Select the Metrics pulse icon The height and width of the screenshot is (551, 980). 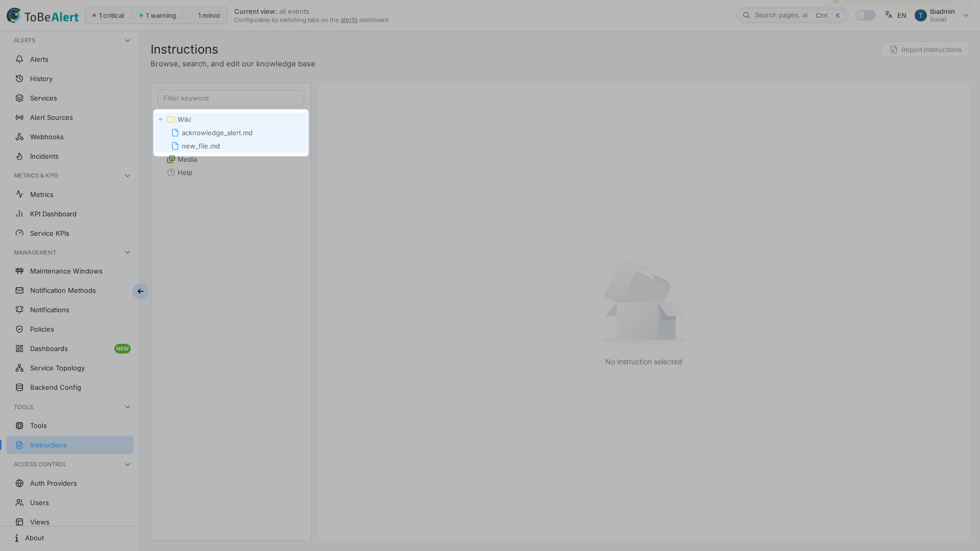pyautogui.click(x=19, y=194)
